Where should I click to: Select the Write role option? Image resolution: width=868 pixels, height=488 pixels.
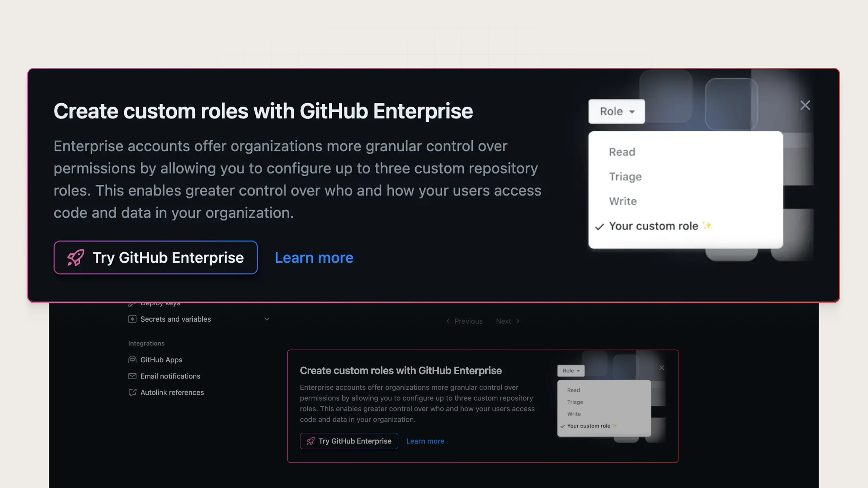coord(623,201)
